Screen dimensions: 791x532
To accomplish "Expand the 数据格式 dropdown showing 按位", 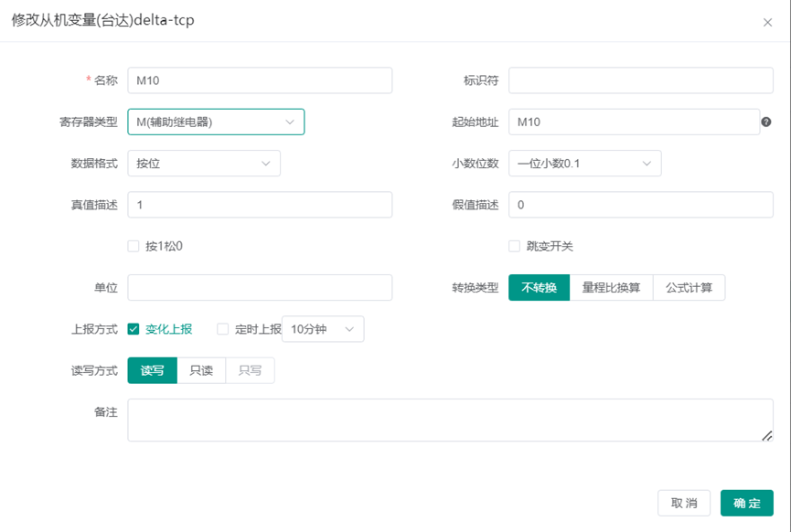I will 204,164.
